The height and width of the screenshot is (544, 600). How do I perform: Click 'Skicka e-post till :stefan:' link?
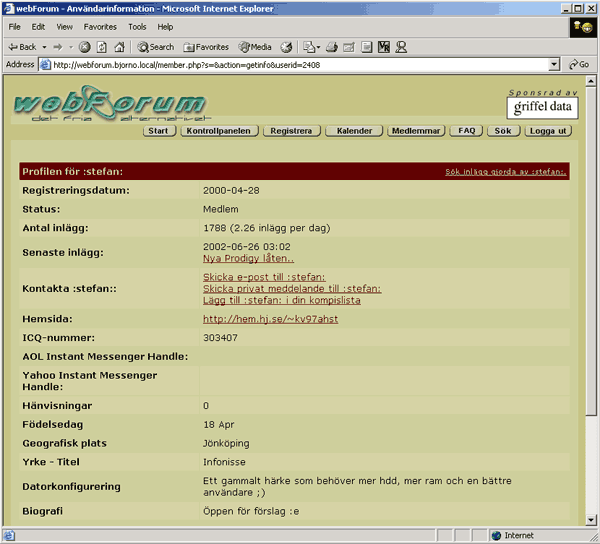click(x=264, y=277)
